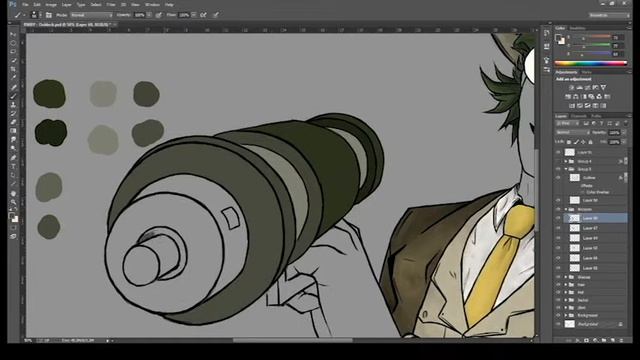Viewport: 640px width, 360px height.
Task: Click the Quick Selection tool
Action: tap(13, 60)
